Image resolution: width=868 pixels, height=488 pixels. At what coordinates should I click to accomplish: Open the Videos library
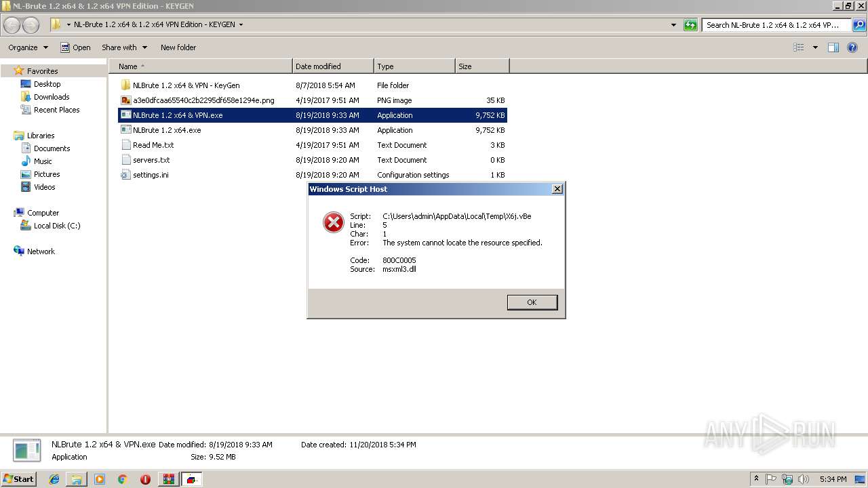click(44, 187)
